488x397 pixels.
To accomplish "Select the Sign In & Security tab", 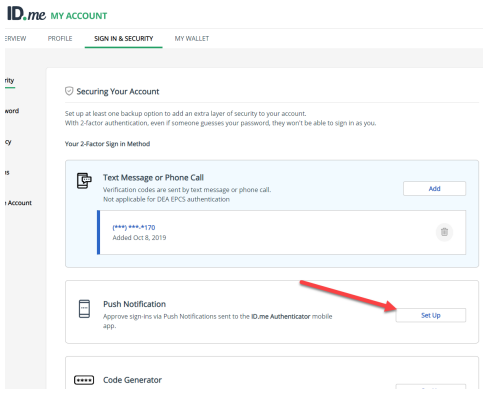I will [124, 39].
